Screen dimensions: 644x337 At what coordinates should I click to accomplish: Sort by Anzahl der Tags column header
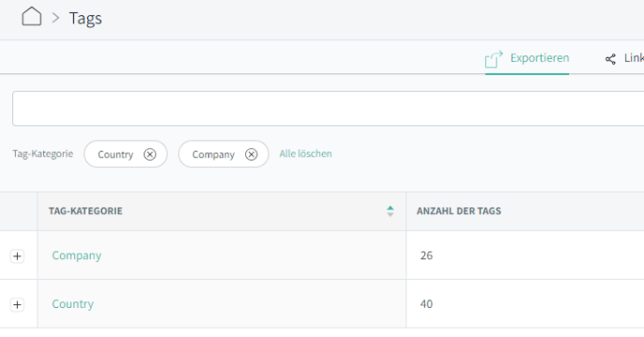(459, 211)
